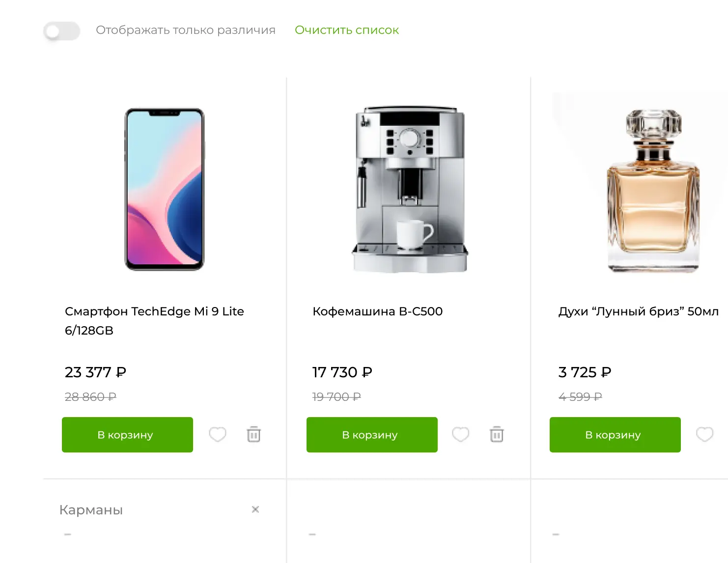Add the TechEdge smartphone to favorites
The width and height of the screenshot is (728, 563).
pos(218,434)
